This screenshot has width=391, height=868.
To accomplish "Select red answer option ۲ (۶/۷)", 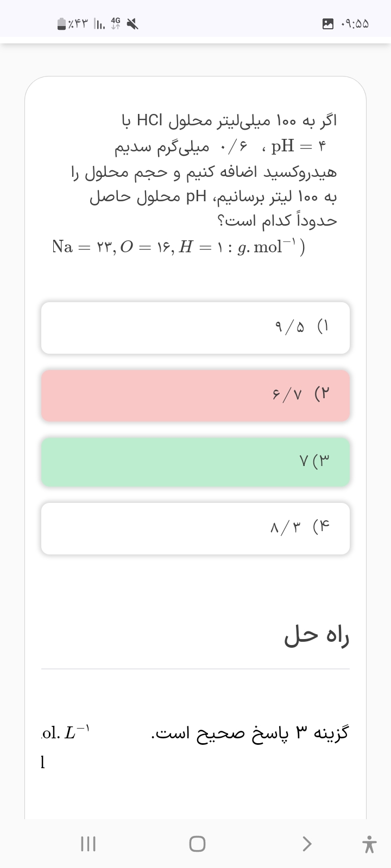I will coord(195,395).
